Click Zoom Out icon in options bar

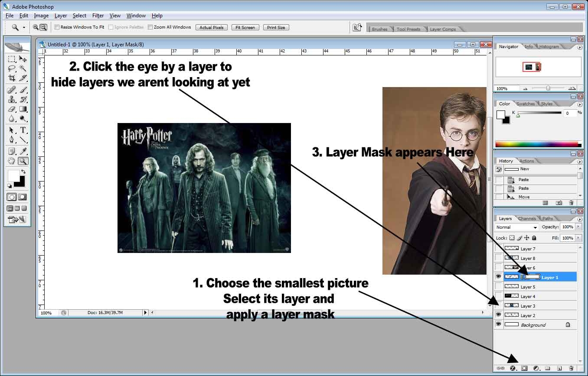43,27
